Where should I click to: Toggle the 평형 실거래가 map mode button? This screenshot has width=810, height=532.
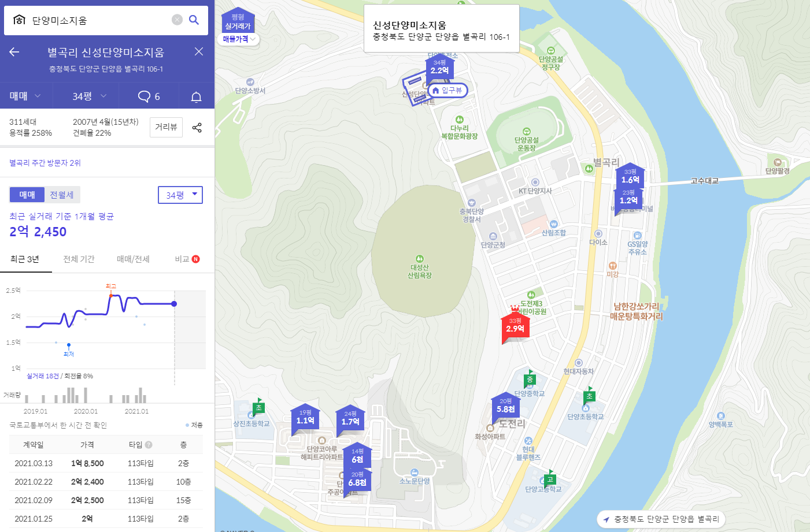[238, 21]
